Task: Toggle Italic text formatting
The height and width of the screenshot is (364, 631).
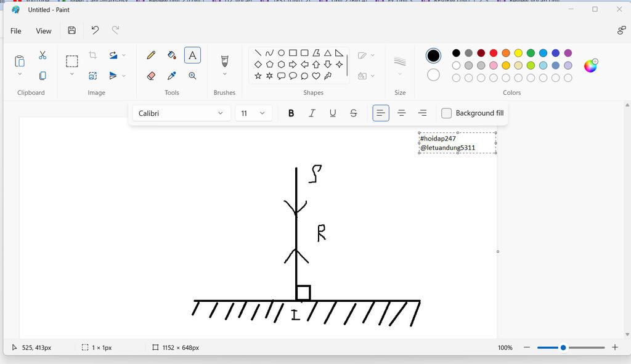Action: pyautogui.click(x=312, y=113)
